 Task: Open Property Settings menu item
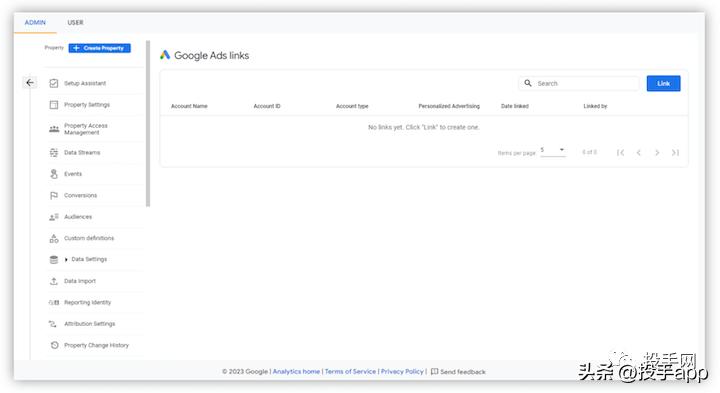(x=87, y=105)
